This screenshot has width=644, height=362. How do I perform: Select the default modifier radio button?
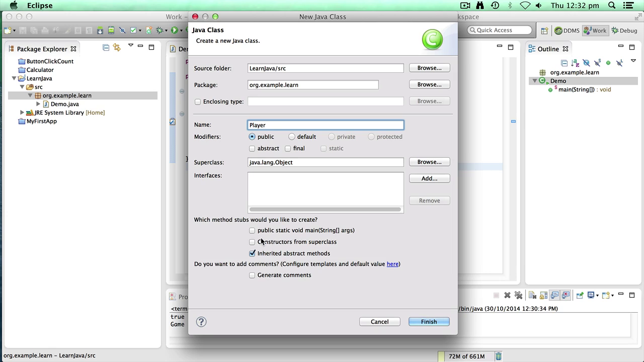pyautogui.click(x=292, y=137)
